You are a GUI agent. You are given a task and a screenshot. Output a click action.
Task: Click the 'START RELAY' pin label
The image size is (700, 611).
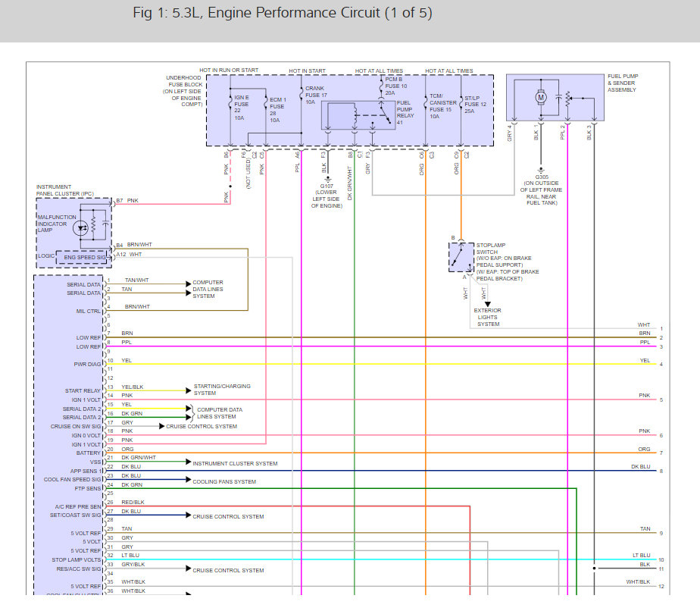pyautogui.click(x=83, y=390)
